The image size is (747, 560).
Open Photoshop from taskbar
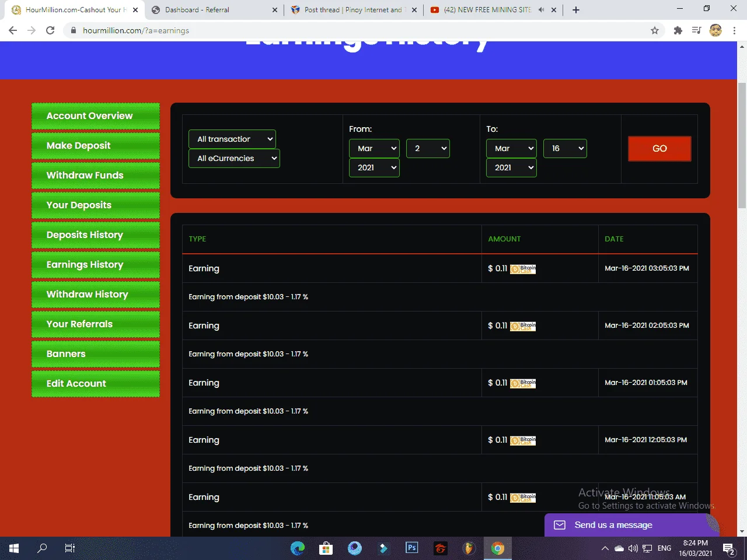click(x=412, y=548)
